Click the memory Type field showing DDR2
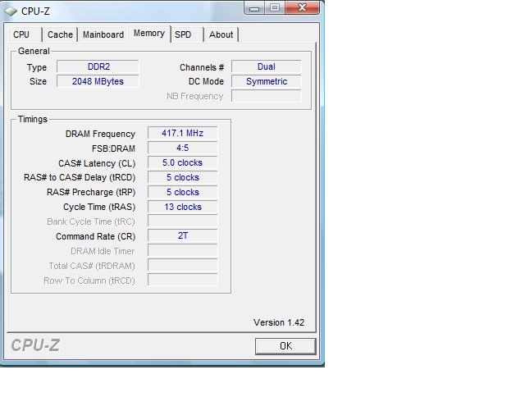The height and width of the screenshot is (420, 525). [x=98, y=66]
